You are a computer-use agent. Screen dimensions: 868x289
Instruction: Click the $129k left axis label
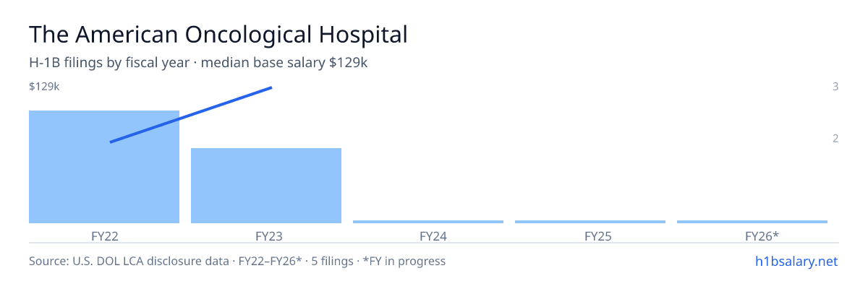click(x=44, y=87)
